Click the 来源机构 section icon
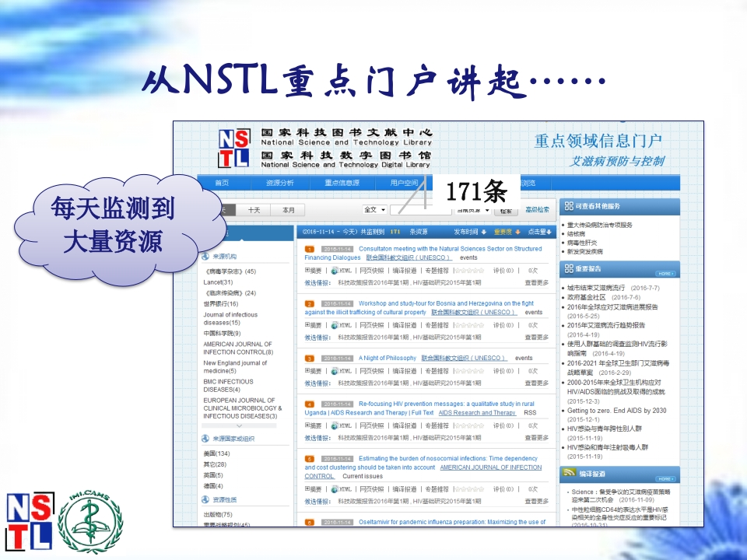The height and width of the screenshot is (560, 747). 205,256
